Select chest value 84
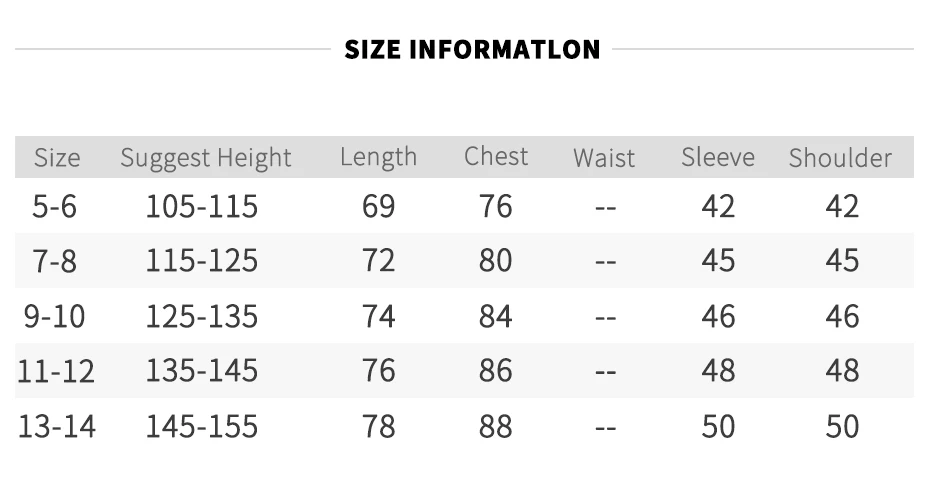The width and height of the screenshot is (930, 498). pos(496,316)
